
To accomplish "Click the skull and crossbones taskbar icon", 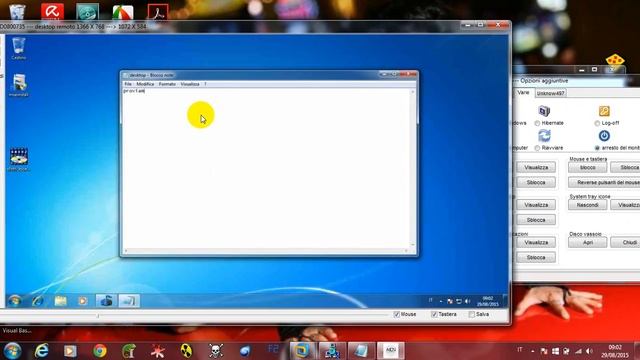I will click(x=216, y=351).
